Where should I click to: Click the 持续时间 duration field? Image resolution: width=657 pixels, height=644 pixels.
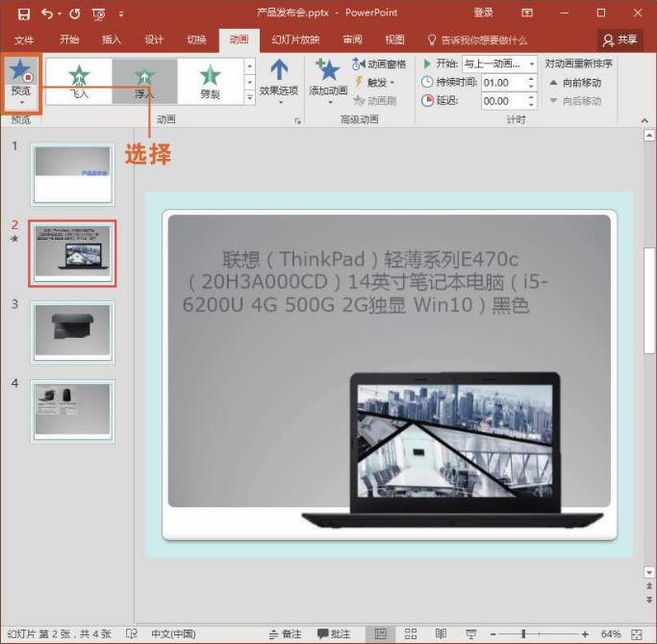tap(504, 83)
